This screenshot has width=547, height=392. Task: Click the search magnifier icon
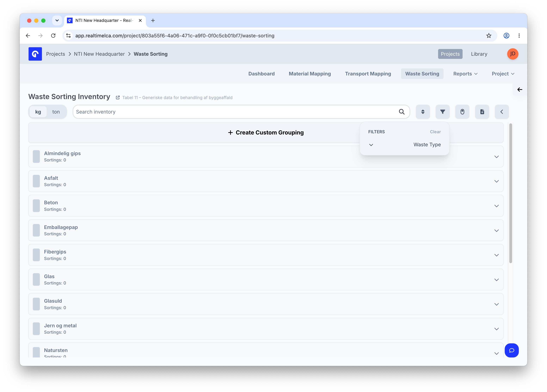402,112
